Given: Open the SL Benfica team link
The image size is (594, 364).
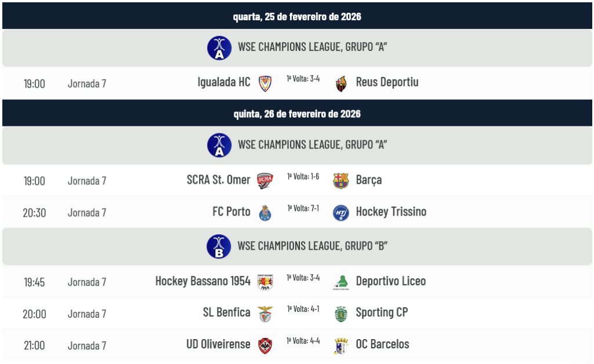Looking at the screenshot, I should (x=226, y=313).
